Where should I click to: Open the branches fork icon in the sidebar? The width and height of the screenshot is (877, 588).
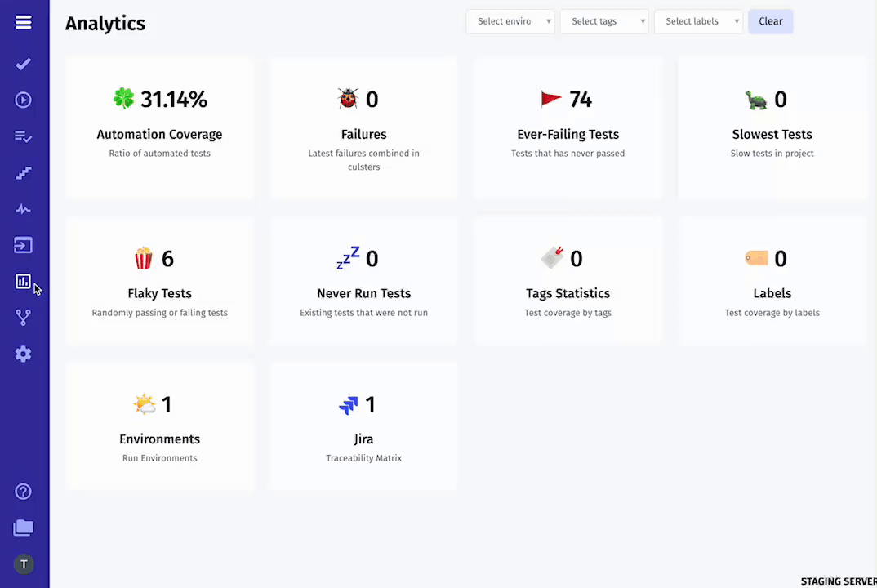23,318
